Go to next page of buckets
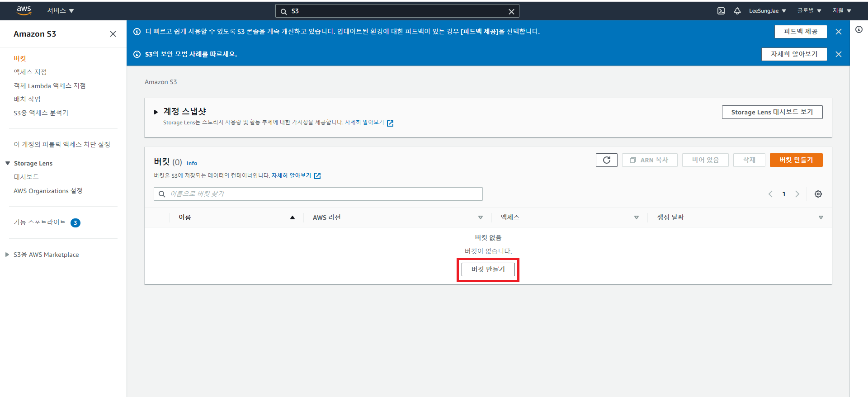This screenshot has height=397, width=868. pos(797,194)
